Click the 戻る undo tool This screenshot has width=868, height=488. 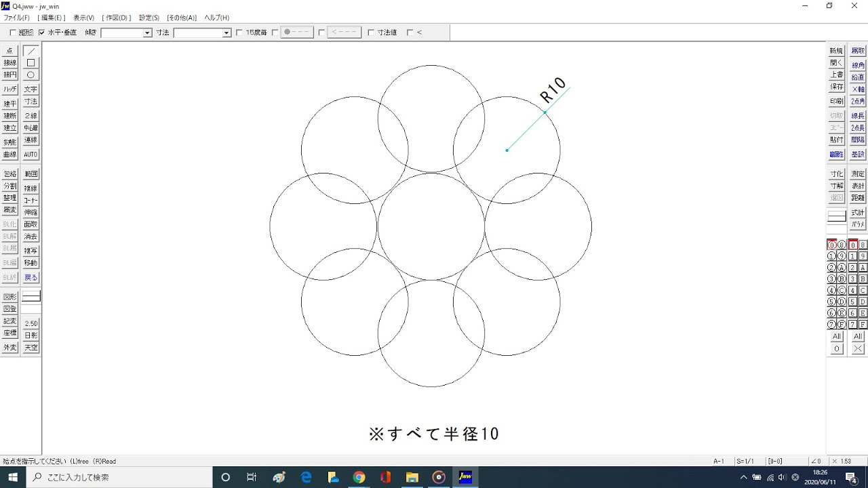point(31,277)
